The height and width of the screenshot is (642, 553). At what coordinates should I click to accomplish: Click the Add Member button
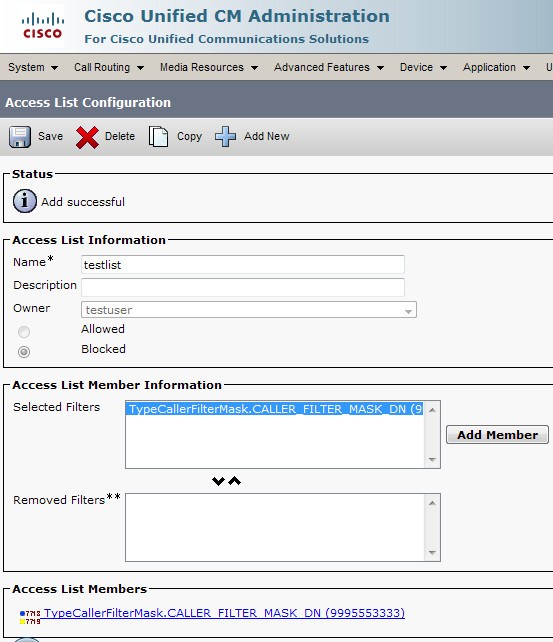point(497,434)
